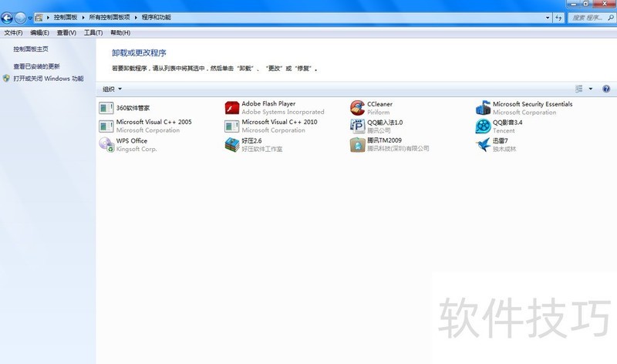The width and height of the screenshot is (617, 364).
Task: Open the 工具(T) menu
Action: point(93,32)
